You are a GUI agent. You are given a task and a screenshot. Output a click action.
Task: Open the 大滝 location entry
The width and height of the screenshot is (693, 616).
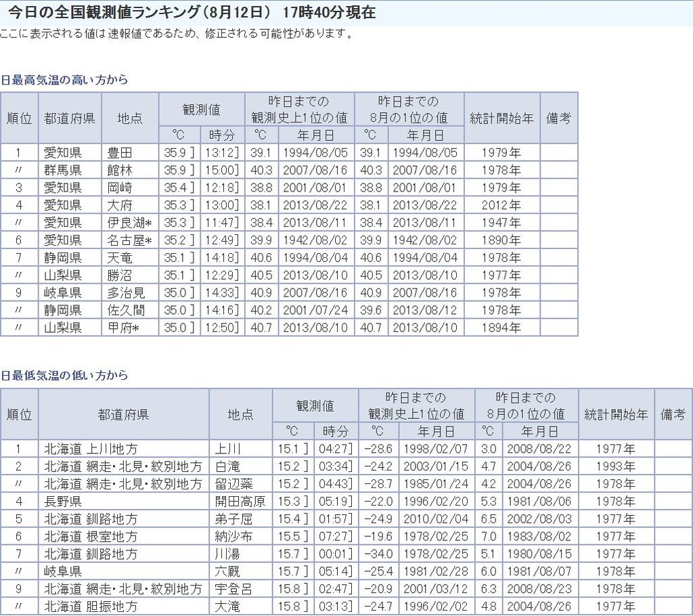point(227,607)
